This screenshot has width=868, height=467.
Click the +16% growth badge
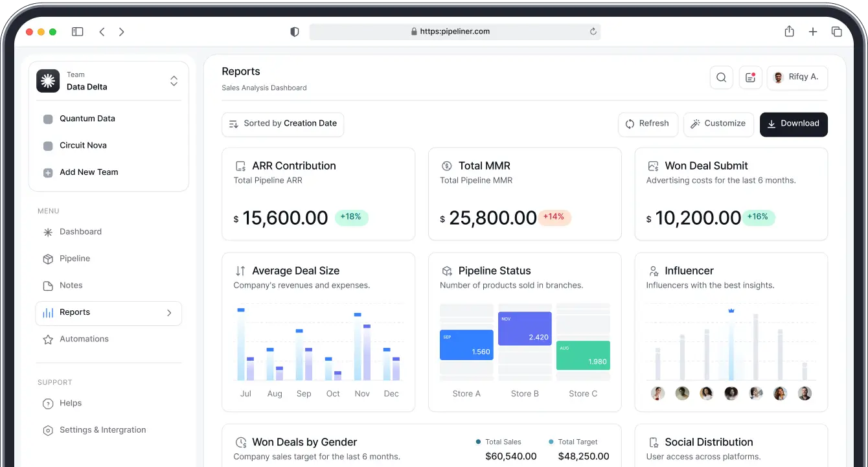[759, 217]
